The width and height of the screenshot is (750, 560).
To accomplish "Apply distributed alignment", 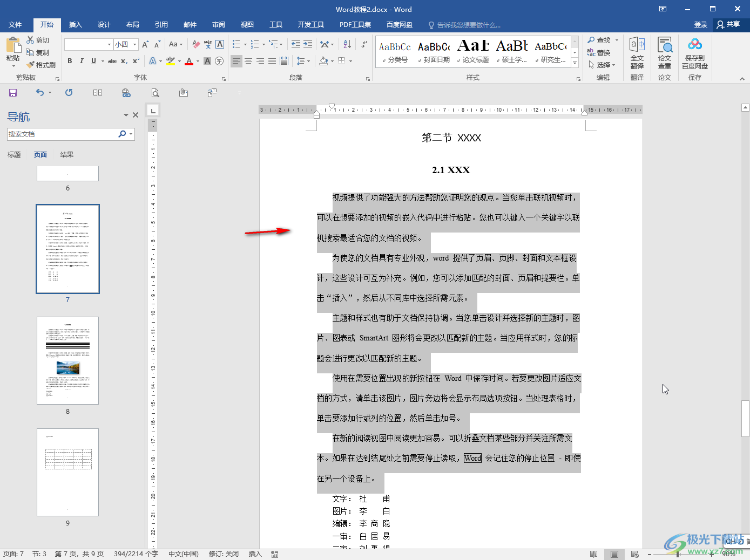I will click(x=284, y=61).
